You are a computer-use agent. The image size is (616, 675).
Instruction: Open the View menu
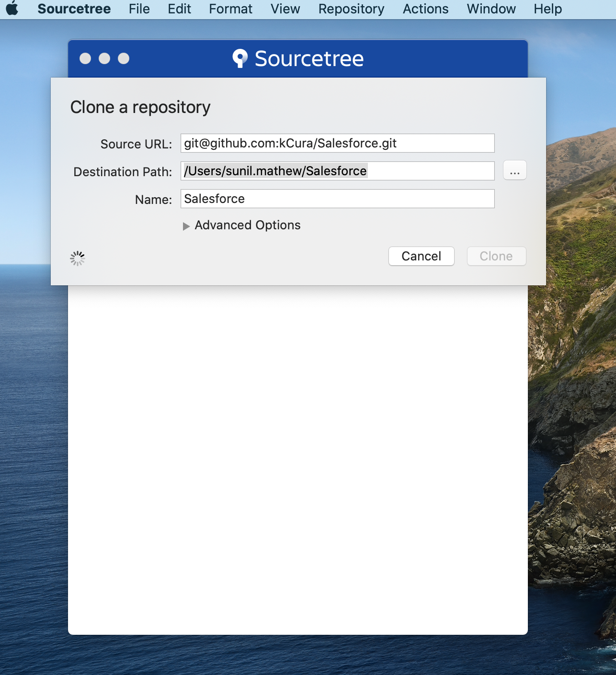tap(285, 9)
